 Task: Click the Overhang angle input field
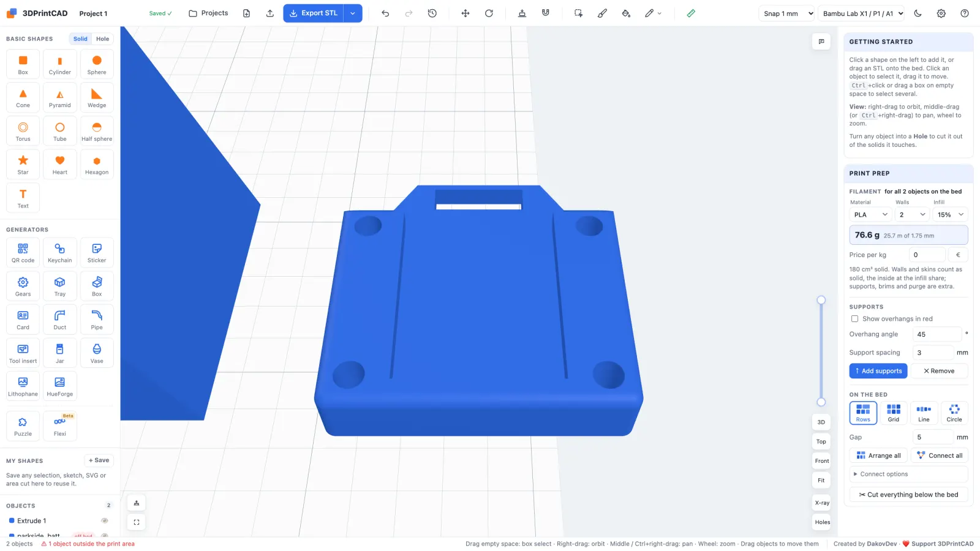937,334
